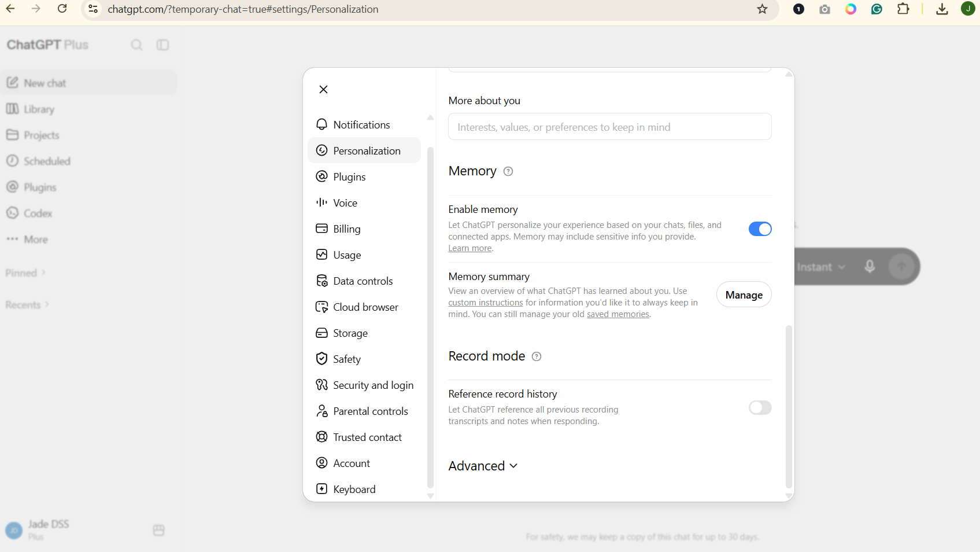Open Billing settings
Screen dimensions: 980x552
[x=364, y=229]
